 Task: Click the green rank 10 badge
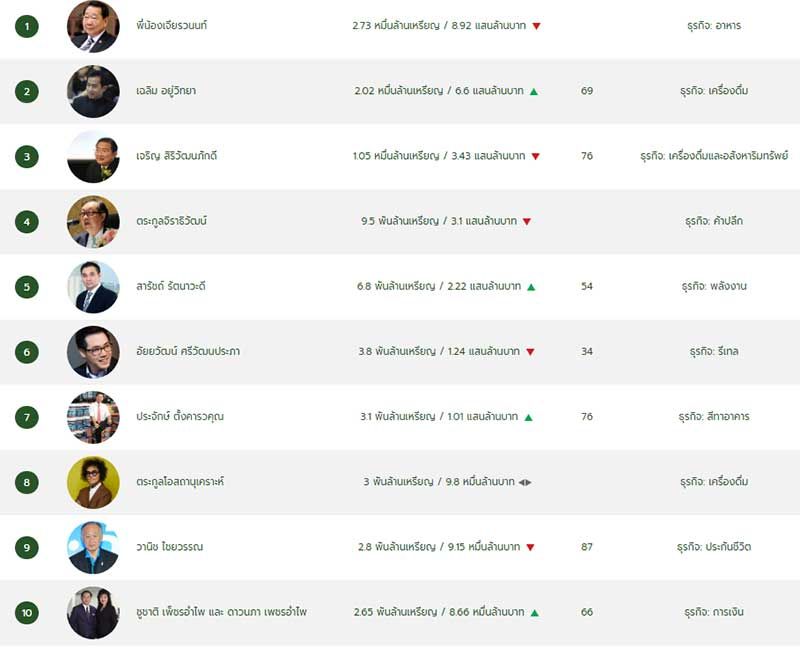(x=27, y=612)
